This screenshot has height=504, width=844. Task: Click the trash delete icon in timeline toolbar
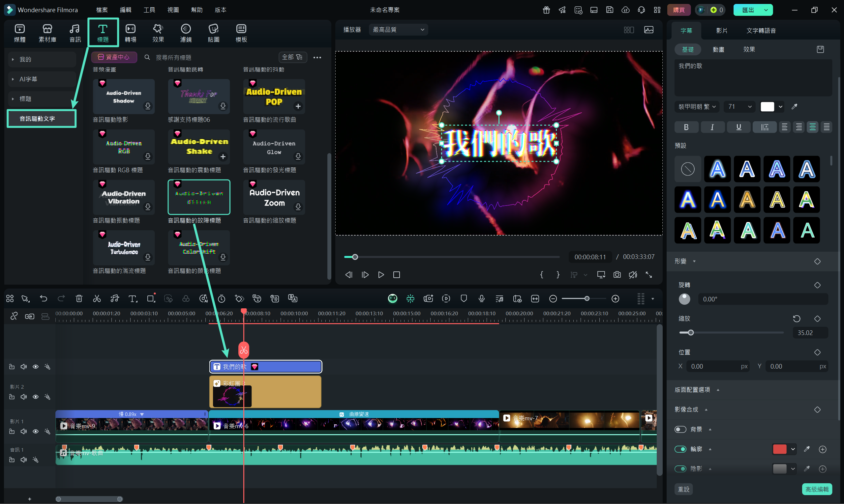click(79, 298)
